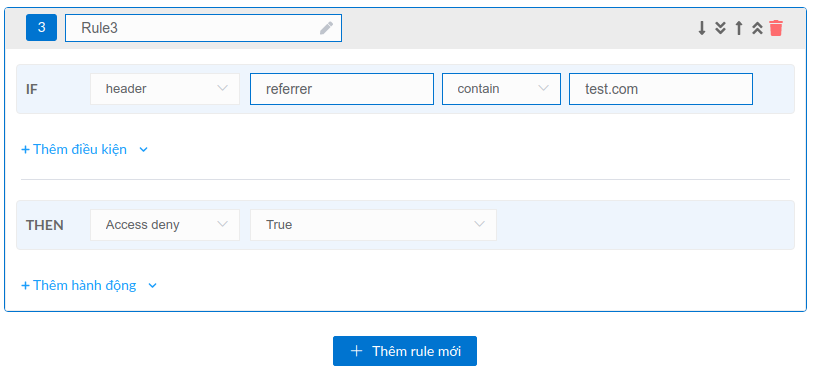
Task: Open the contain operator dropdown
Action: 501,89
